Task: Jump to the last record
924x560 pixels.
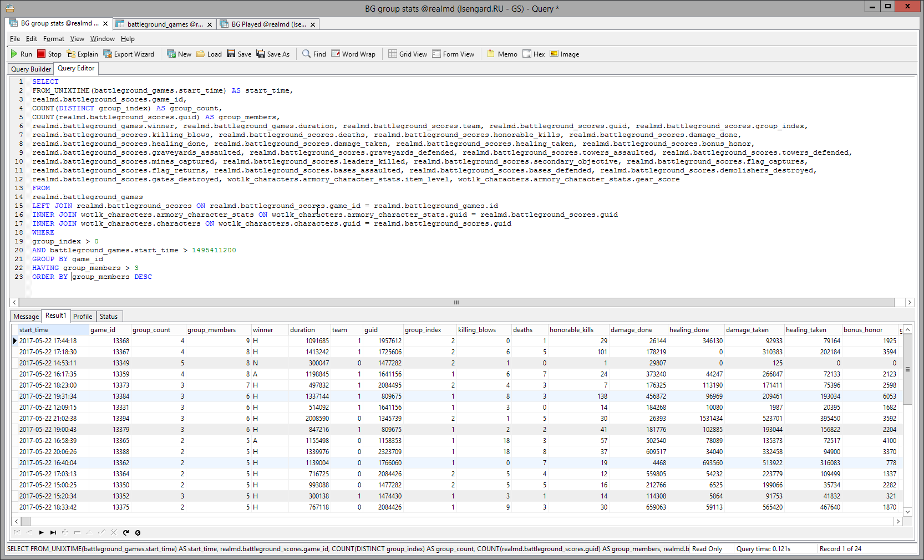Action: pyautogui.click(x=53, y=532)
